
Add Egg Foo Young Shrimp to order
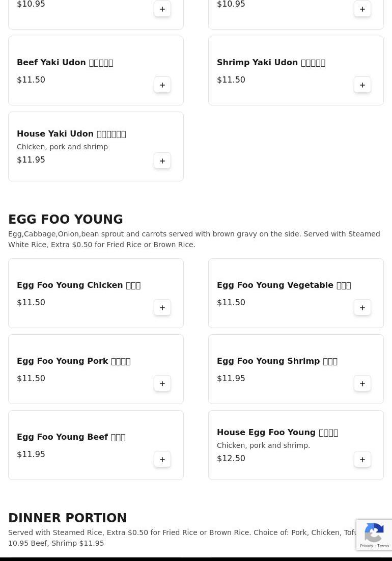pos(362,384)
